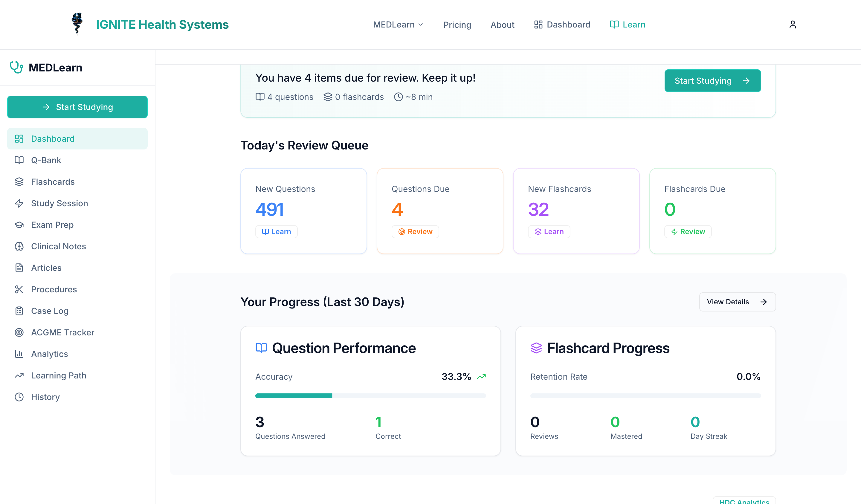Click the IGNITE Health Systems caduceus logo

(x=77, y=24)
